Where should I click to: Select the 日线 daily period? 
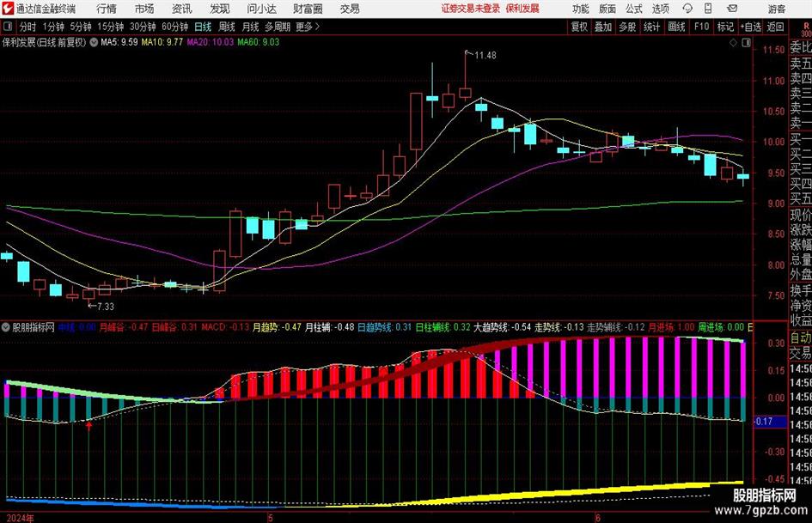[x=203, y=27]
